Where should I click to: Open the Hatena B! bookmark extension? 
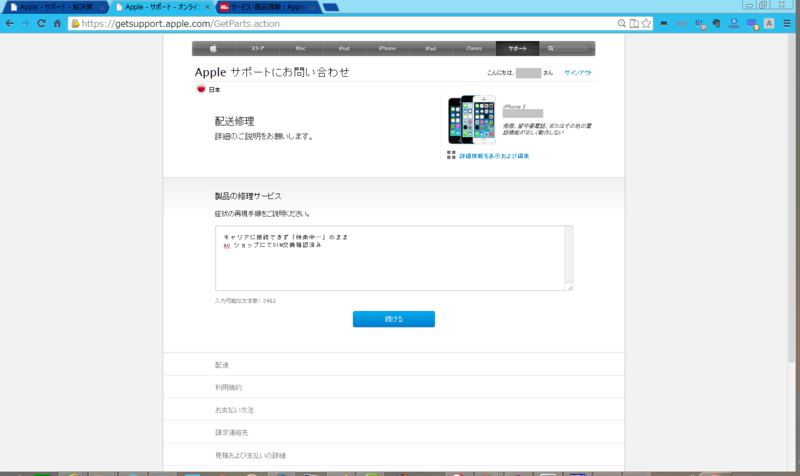pyautogui.click(x=700, y=24)
